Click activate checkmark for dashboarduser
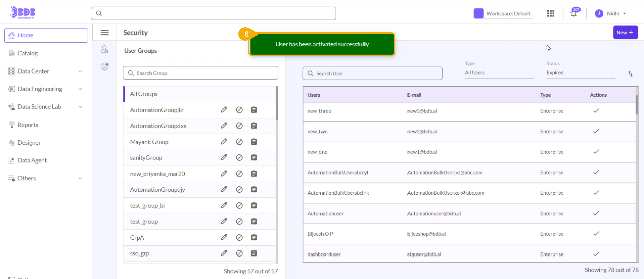This screenshot has height=279, width=644. click(596, 254)
